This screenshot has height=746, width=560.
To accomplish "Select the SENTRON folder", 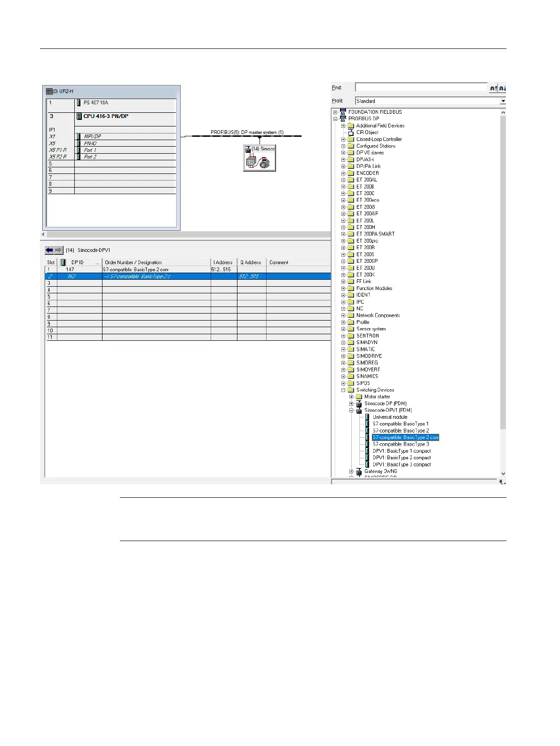I will coord(367,336).
